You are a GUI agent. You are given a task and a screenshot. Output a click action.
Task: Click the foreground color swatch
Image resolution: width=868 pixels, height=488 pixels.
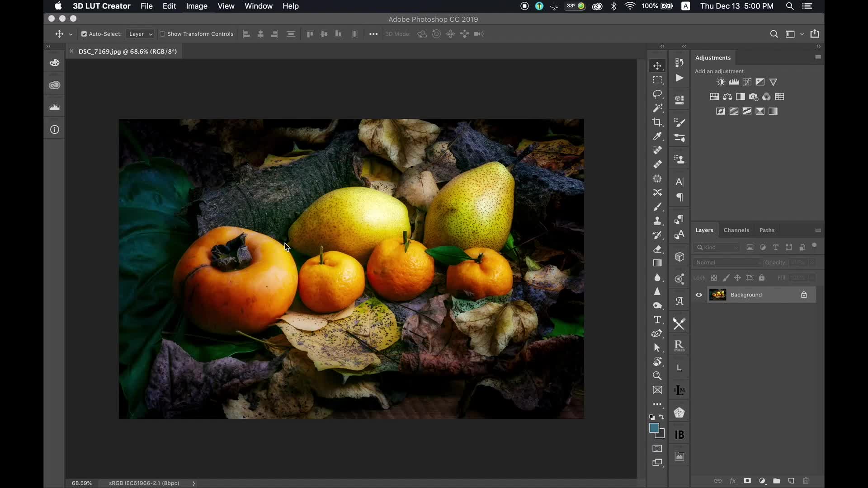click(x=655, y=428)
